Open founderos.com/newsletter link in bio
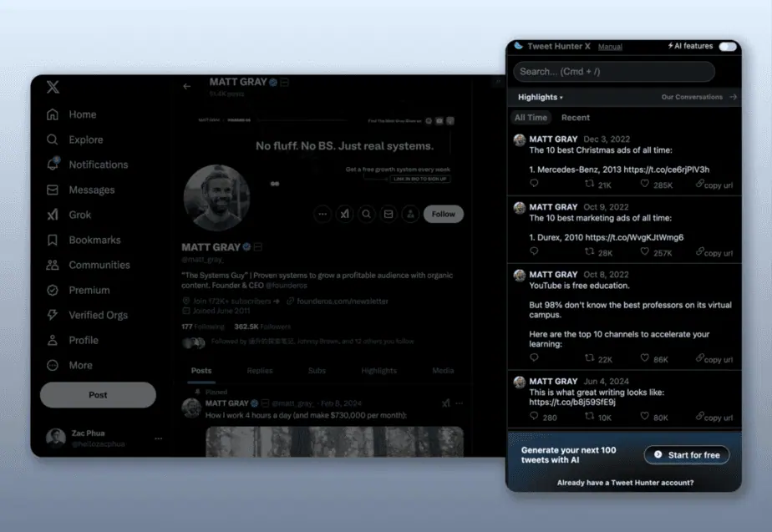Image resolution: width=772 pixels, height=532 pixels. 343,301
